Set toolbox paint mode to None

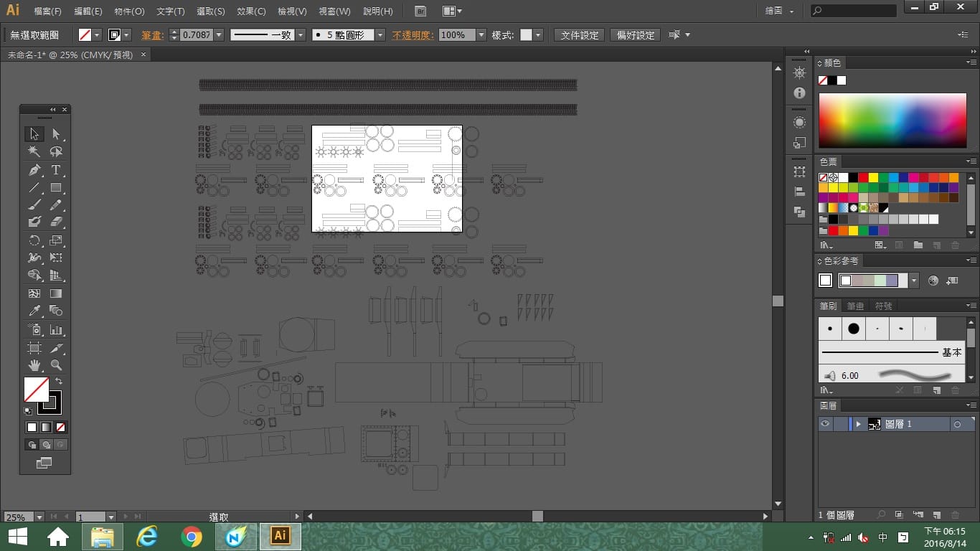(61, 427)
